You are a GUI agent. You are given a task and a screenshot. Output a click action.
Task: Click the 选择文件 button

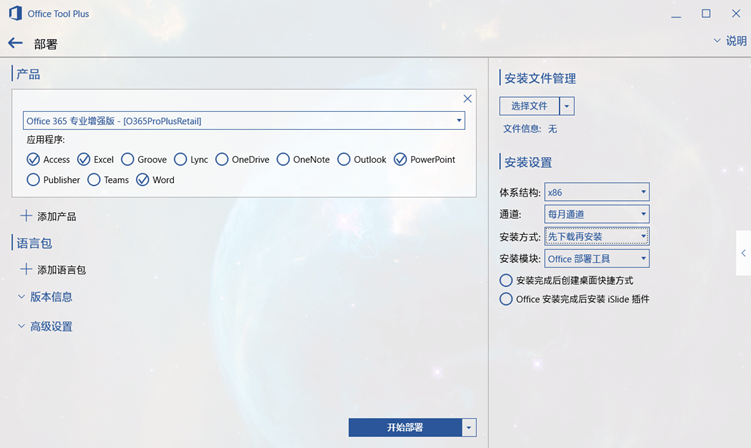coord(529,106)
